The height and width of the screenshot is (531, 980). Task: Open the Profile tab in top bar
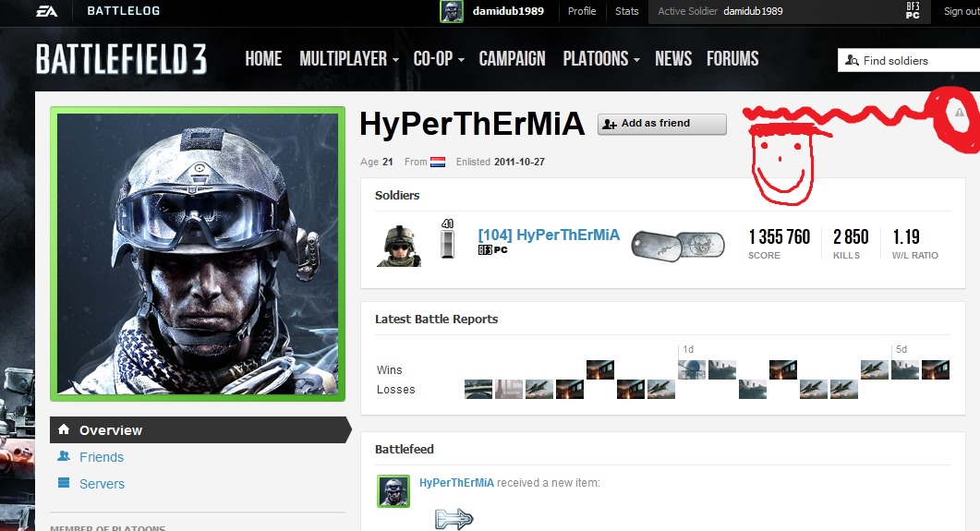(582, 11)
